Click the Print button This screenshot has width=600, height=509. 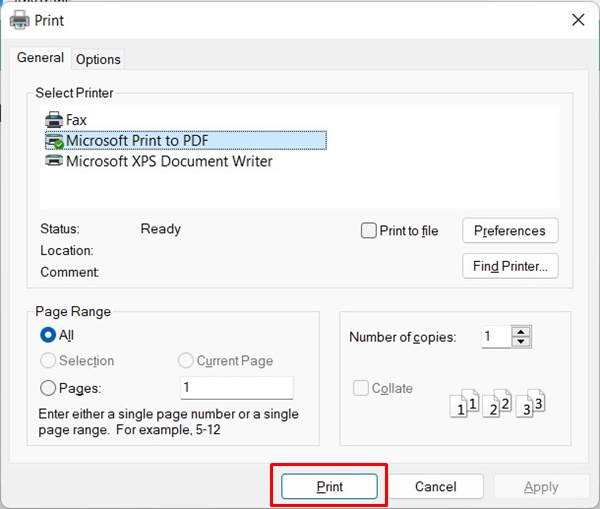tap(330, 487)
